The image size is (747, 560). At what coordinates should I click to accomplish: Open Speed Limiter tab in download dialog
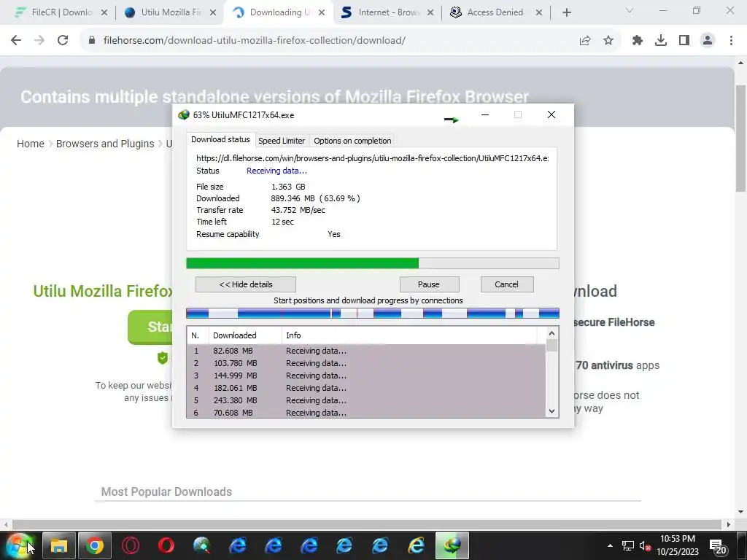(282, 141)
